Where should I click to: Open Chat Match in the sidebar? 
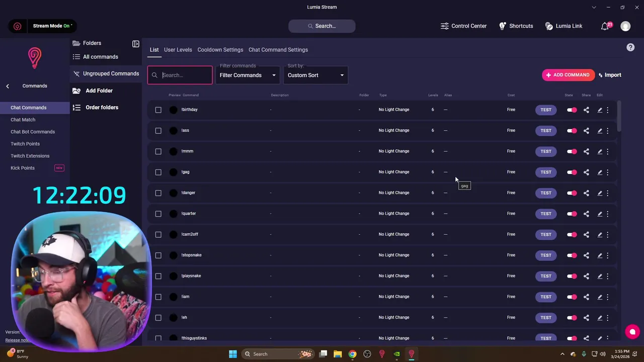click(23, 120)
